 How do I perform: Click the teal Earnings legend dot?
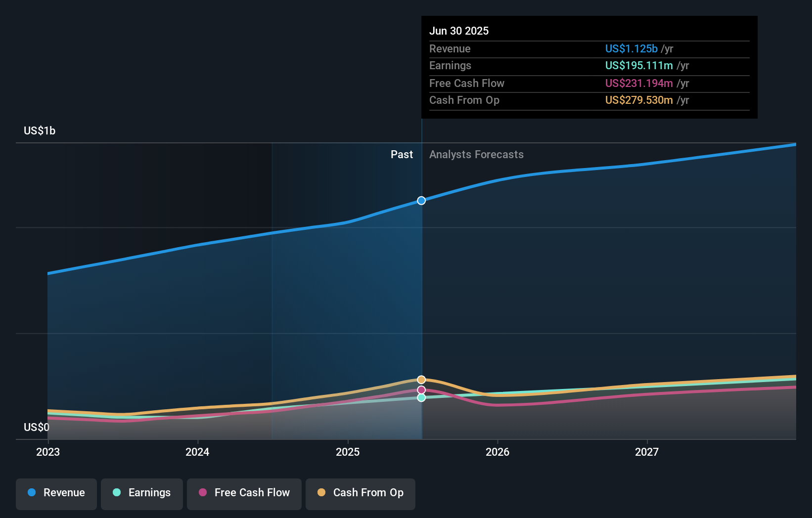click(116, 493)
